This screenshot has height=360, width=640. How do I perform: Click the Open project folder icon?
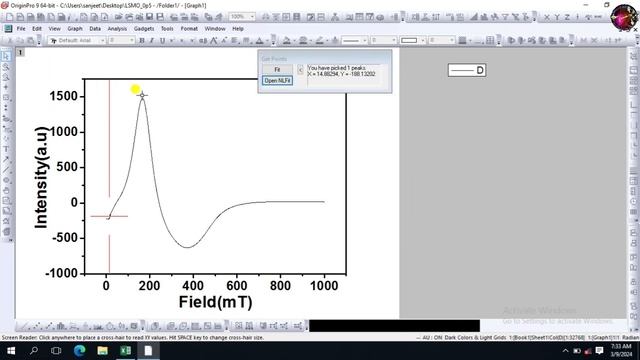(118, 17)
